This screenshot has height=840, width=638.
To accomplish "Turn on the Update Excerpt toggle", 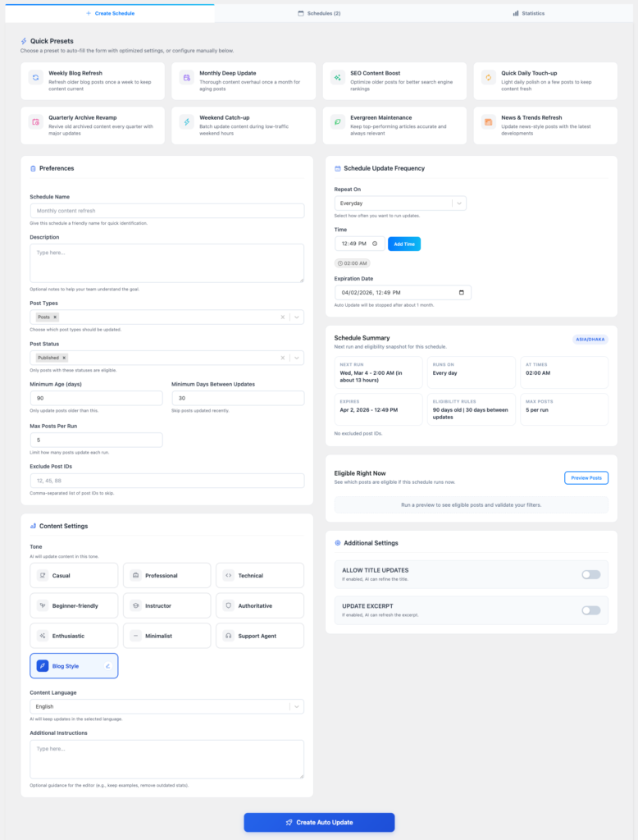I will tap(590, 610).
